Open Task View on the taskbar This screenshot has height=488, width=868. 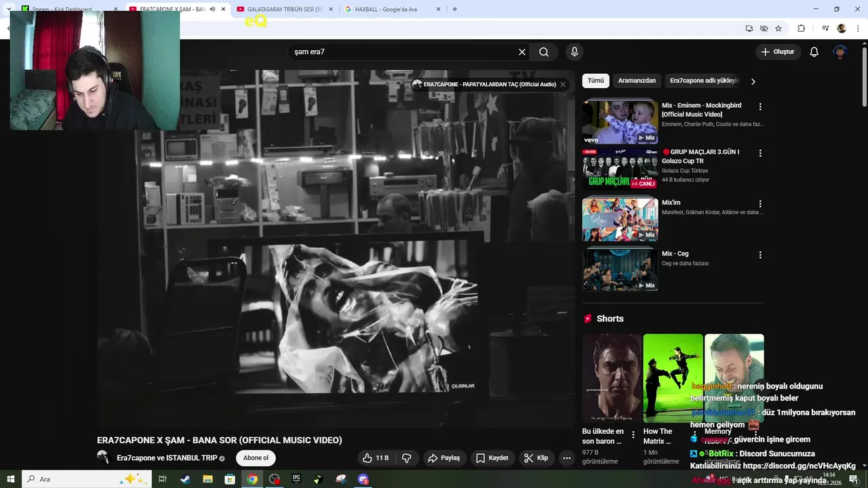[163, 479]
